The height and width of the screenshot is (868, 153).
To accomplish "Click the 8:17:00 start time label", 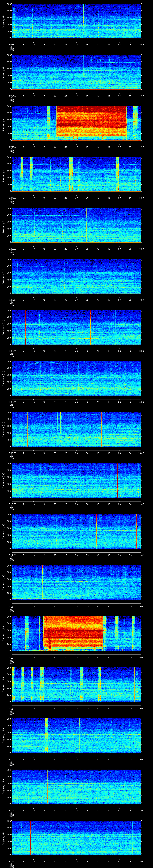I will coord(12,861).
